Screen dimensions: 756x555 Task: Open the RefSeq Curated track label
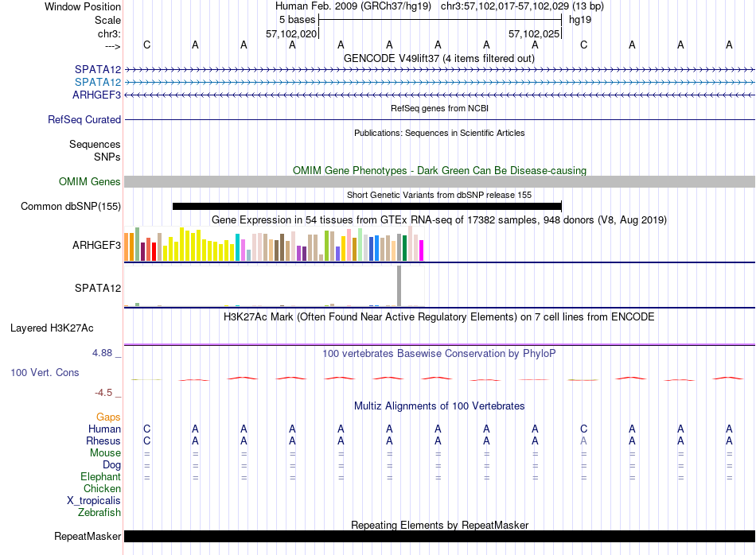[x=84, y=119]
